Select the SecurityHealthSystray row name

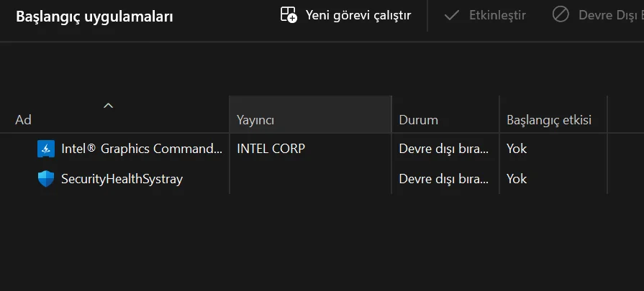pos(122,179)
